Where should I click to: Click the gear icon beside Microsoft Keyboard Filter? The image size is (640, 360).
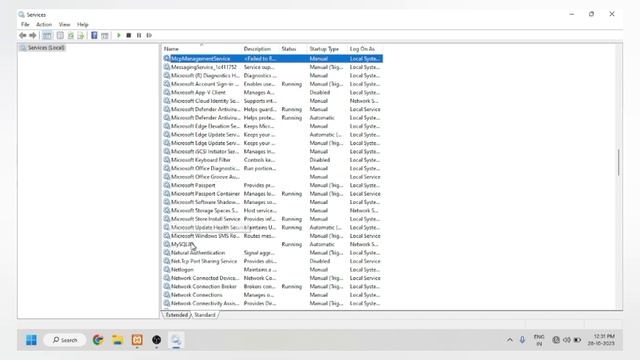tap(167, 160)
